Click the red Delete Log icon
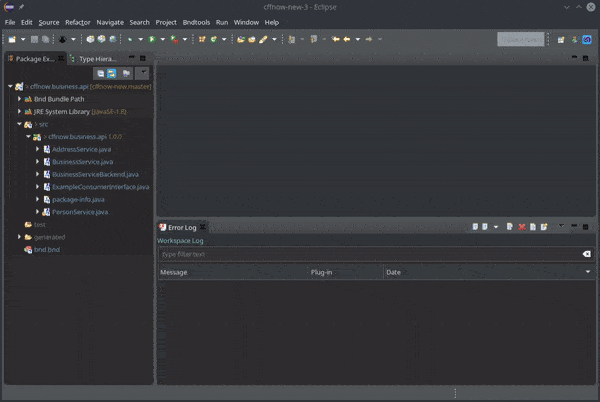The image size is (600, 402). coord(522,227)
